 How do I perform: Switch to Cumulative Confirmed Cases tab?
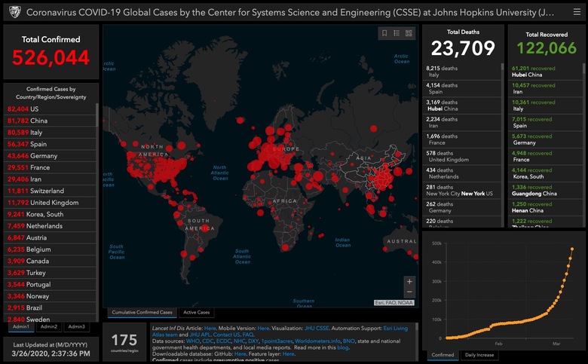(142, 312)
